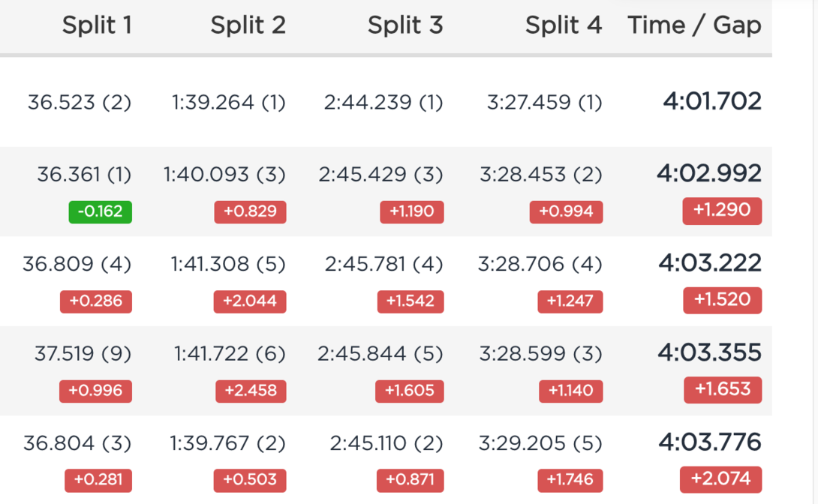Click the 3:28.706 (4) split time
818x504 pixels.
point(540,264)
